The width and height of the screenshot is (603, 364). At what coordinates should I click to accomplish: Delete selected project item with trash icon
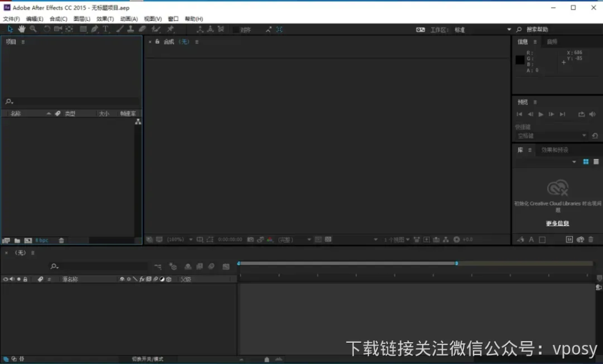click(x=61, y=240)
